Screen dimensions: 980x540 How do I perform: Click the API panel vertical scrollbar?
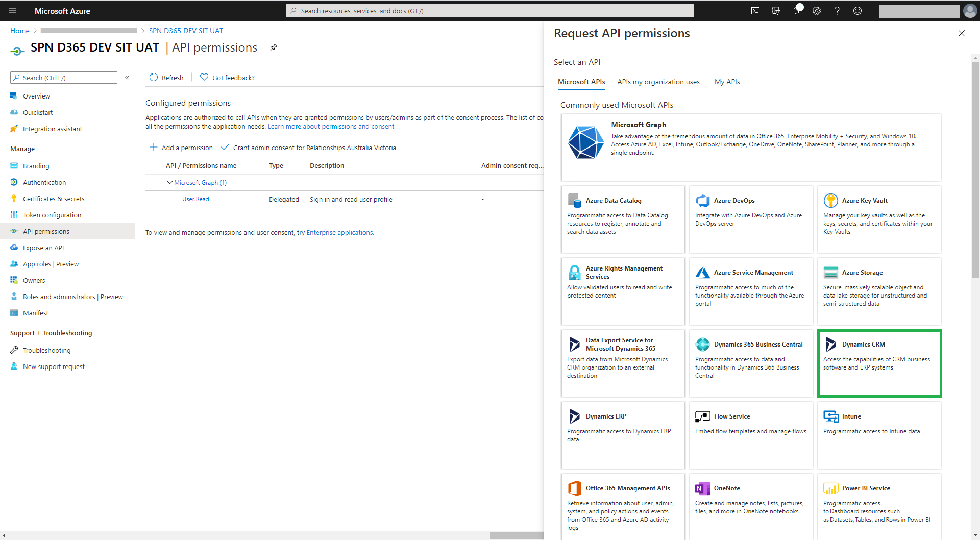(x=975, y=168)
